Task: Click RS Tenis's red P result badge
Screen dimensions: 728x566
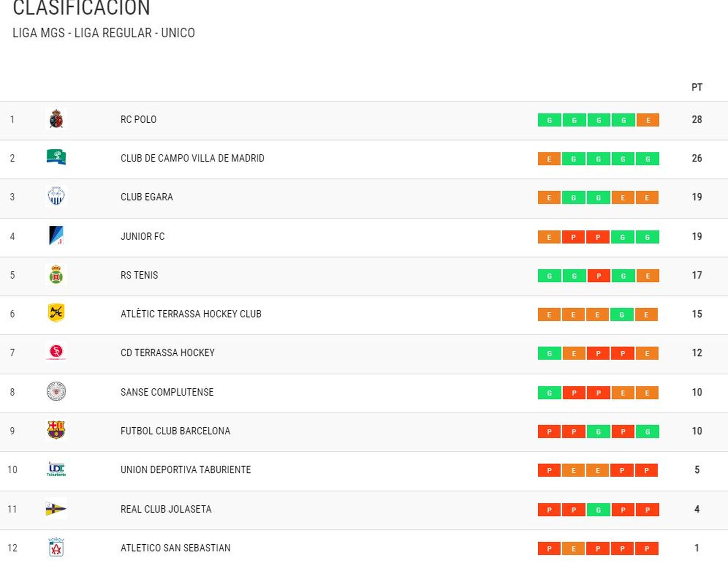Action: pyautogui.click(x=598, y=276)
